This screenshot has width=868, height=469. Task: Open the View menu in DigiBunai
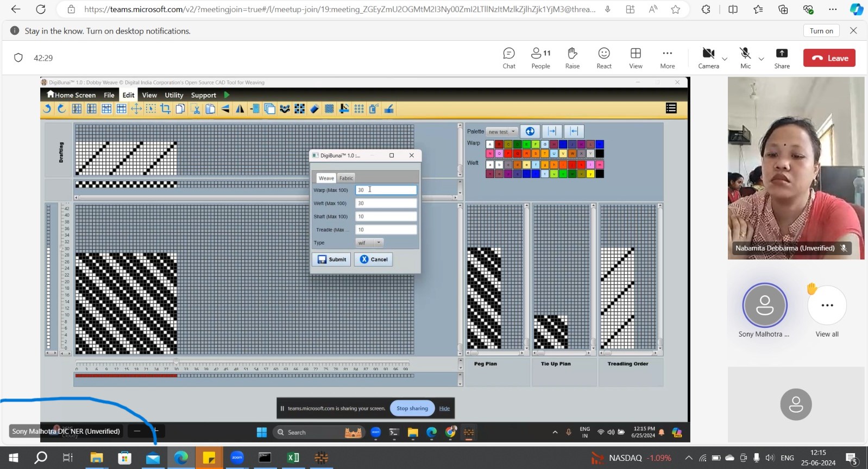(x=149, y=95)
